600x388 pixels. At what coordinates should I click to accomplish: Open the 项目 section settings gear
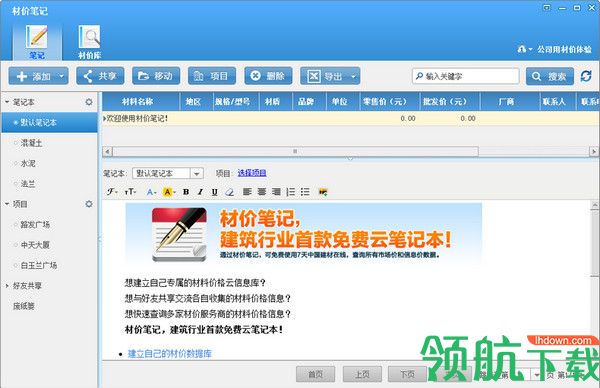click(x=89, y=204)
